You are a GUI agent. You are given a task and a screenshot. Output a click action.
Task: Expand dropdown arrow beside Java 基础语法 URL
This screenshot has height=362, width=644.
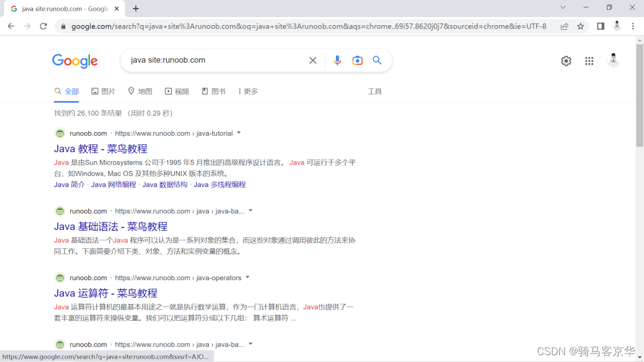[x=251, y=210]
